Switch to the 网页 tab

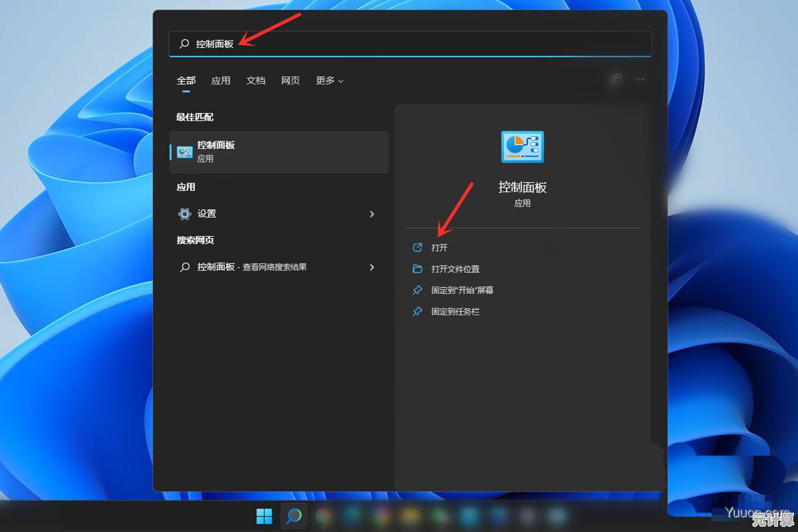tap(290, 80)
